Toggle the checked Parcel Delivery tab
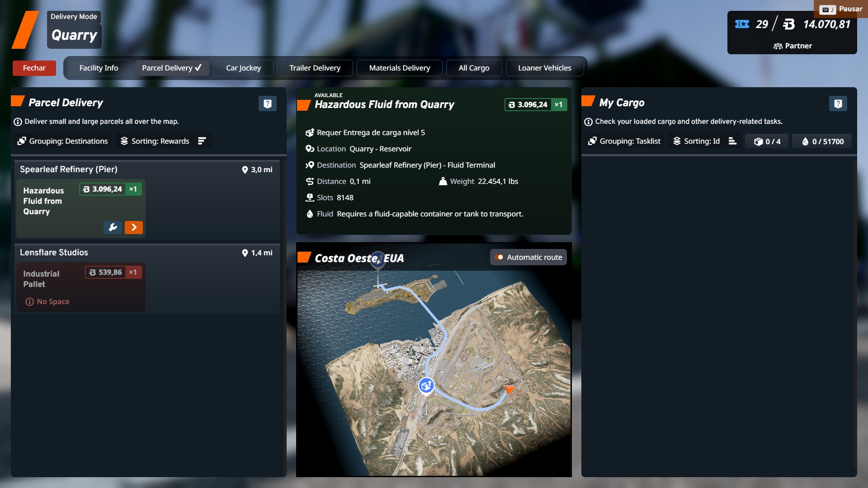Screen dimensions: 868x488 click(x=172, y=68)
